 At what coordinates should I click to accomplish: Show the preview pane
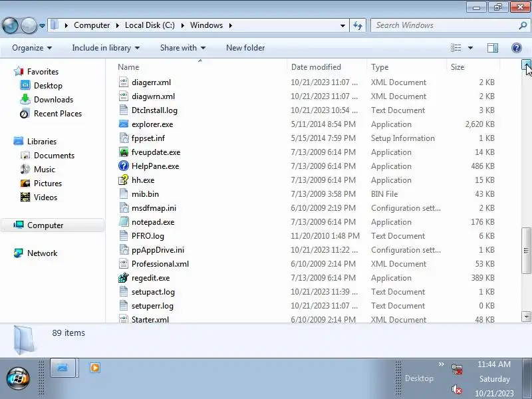point(493,48)
